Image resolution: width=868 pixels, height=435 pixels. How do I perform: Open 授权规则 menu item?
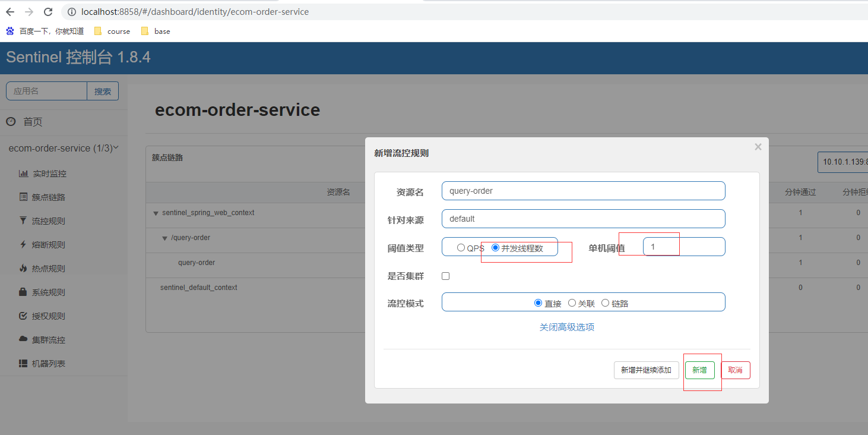49,316
